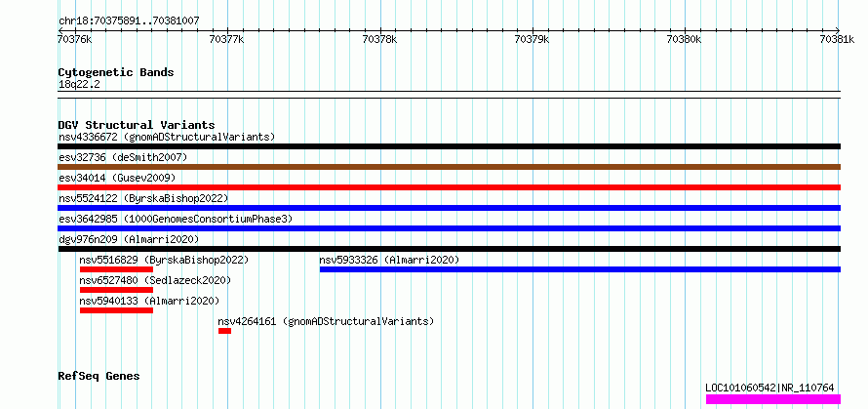This screenshot has height=409, width=868.
Task: Open the nsv5933326 (Almarri2020) label
Action: pos(390,260)
